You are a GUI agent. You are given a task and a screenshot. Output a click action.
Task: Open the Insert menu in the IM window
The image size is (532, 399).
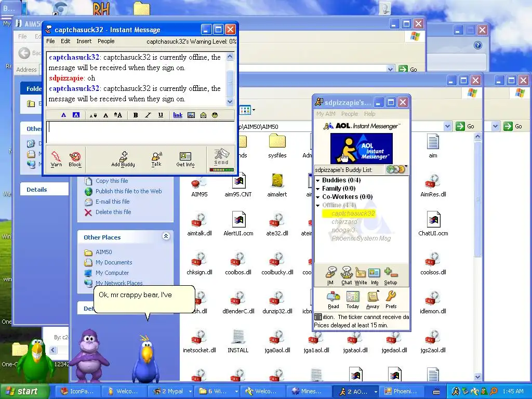(84, 41)
